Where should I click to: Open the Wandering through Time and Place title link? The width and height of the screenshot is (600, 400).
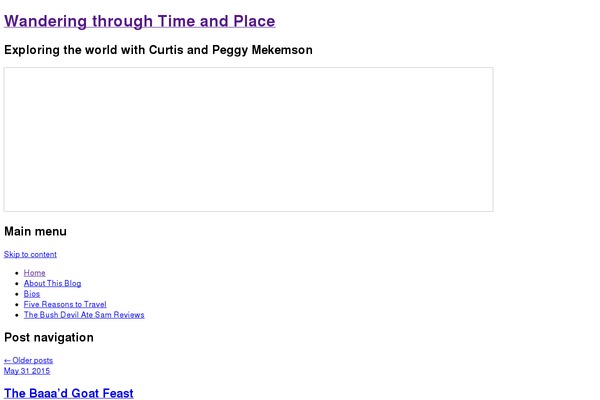coord(140,21)
